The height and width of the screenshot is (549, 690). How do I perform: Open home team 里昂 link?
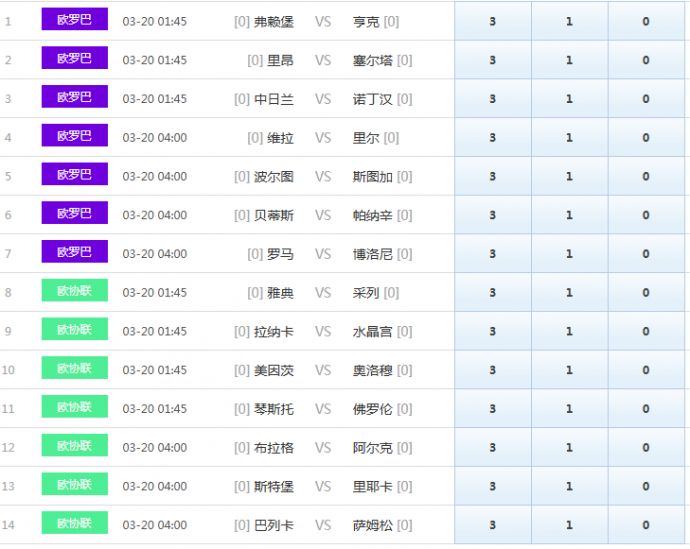(x=280, y=60)
